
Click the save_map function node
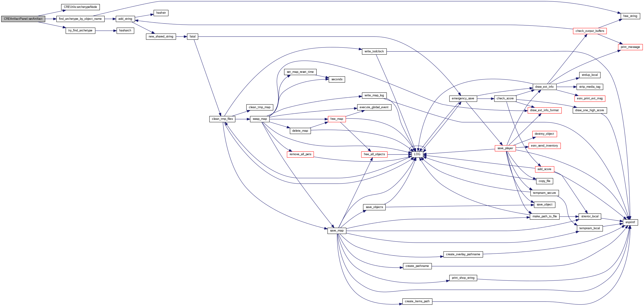pos(337,231)
